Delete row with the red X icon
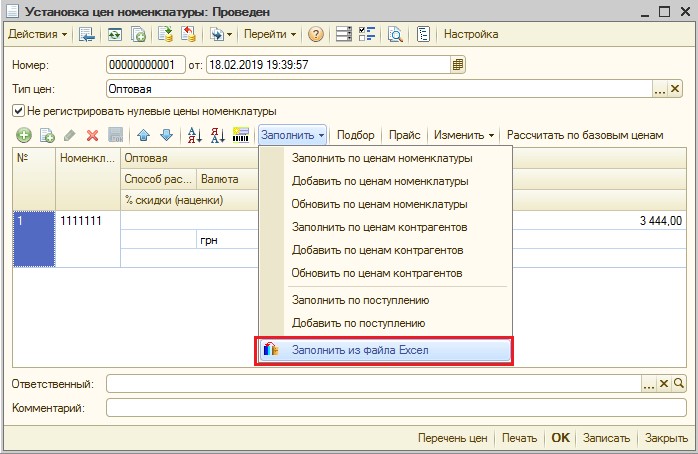The image size is (698, 454). tap(92, 135)
